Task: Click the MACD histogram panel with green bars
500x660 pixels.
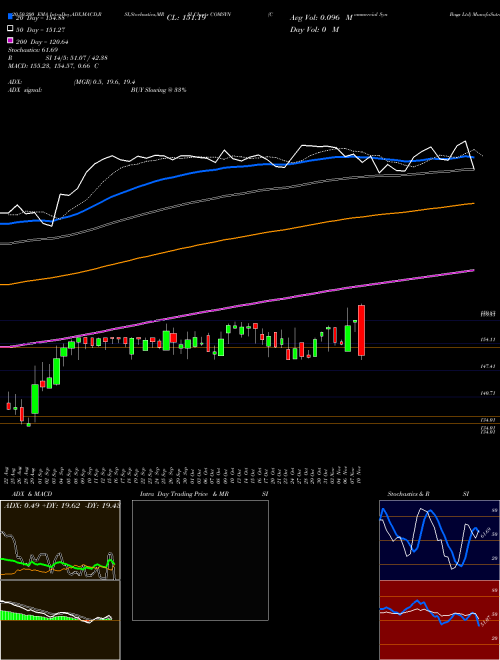Action: [60, 620]
